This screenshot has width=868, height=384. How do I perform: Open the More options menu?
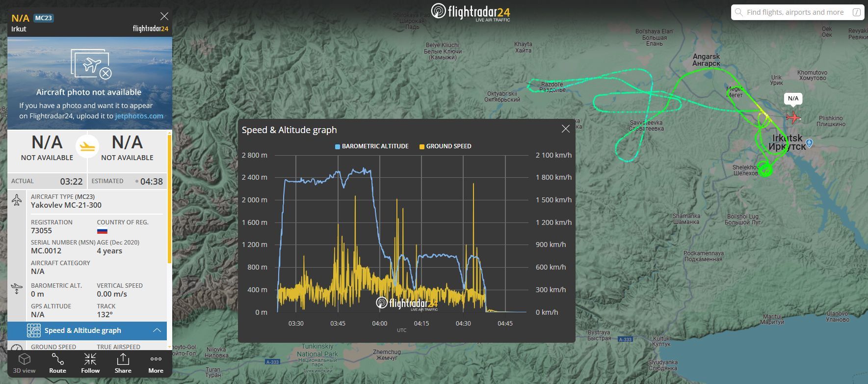(156, 363)
